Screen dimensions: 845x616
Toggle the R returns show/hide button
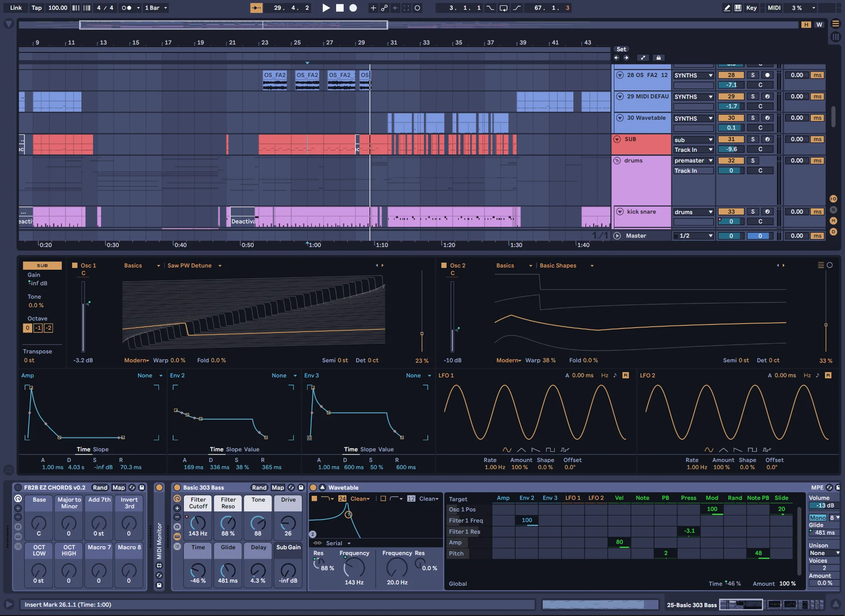pos(833,210)
